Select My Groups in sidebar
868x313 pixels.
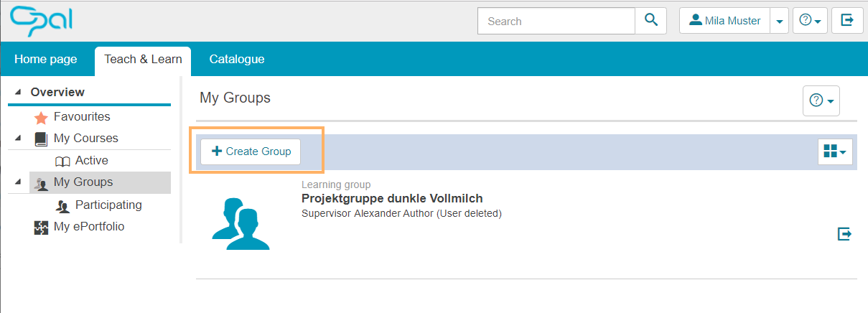point(83,182)
